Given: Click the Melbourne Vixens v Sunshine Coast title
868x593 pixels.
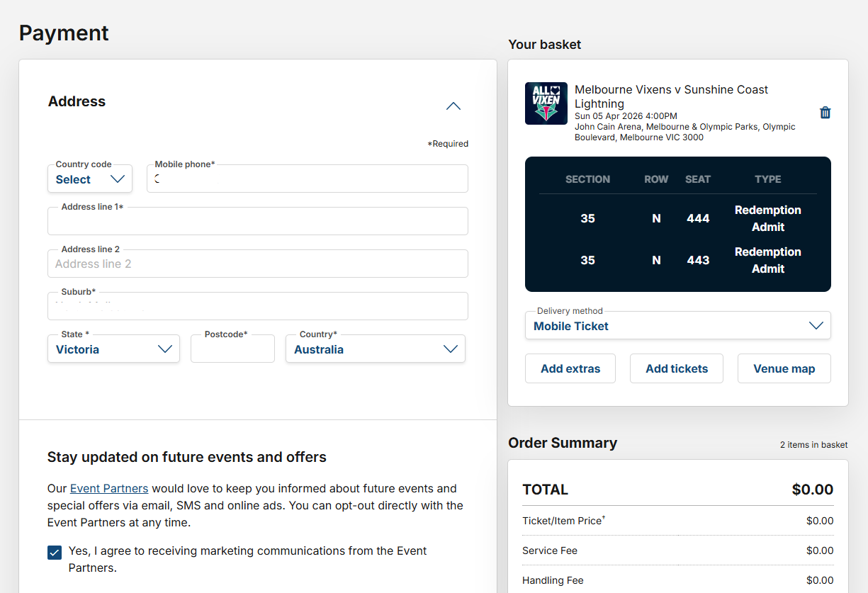Looking at the screenshot, I should [x=670, y=96].
